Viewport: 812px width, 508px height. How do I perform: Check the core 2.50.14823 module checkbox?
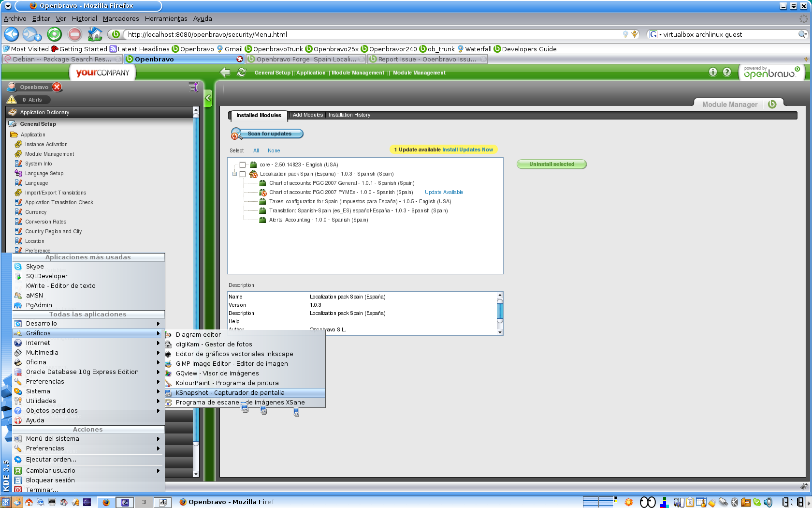[243, 165]
